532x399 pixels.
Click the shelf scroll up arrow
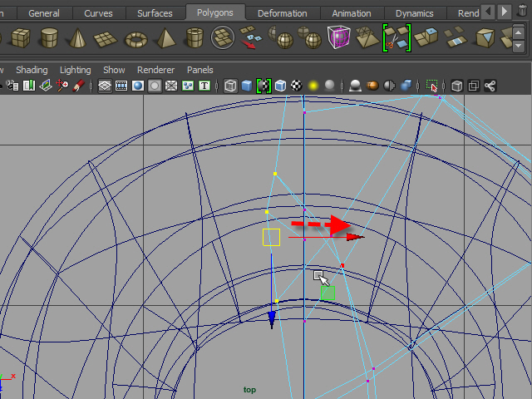pos(519,33)
